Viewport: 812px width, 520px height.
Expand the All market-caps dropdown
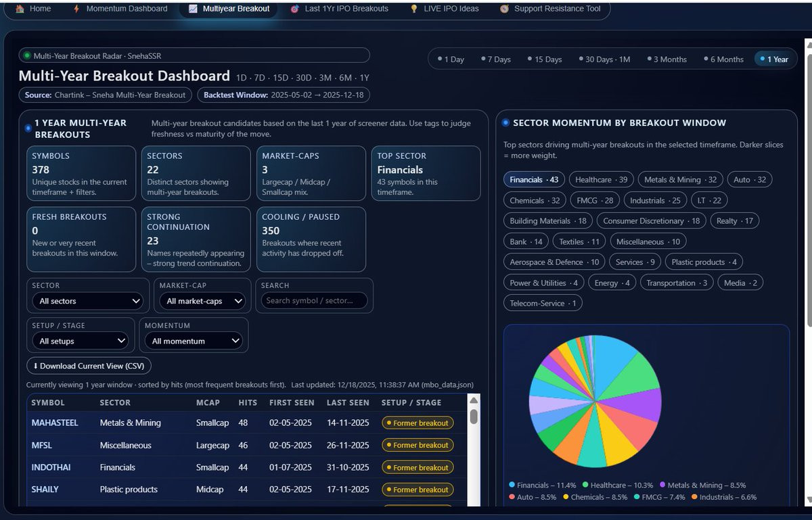(x=202, y=301)
